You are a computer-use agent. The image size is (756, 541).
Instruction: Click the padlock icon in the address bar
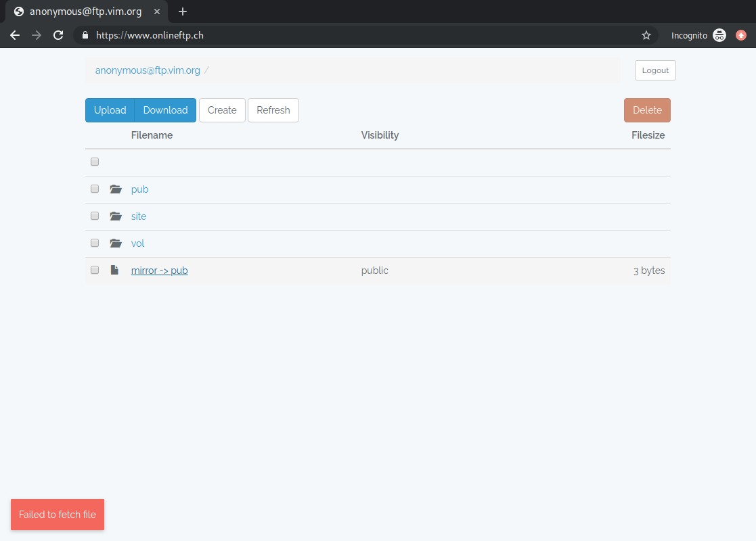click(x=84, y=34)
